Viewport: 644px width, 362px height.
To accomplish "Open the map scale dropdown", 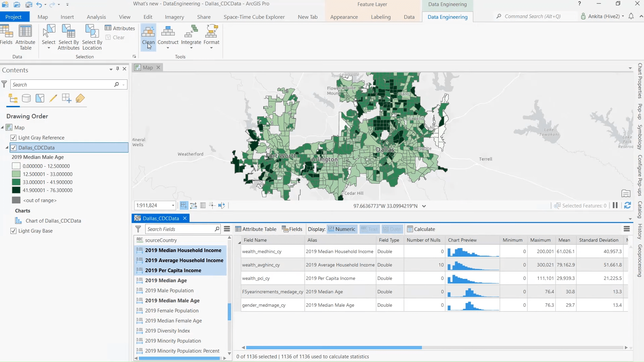I will pos(173,205).
